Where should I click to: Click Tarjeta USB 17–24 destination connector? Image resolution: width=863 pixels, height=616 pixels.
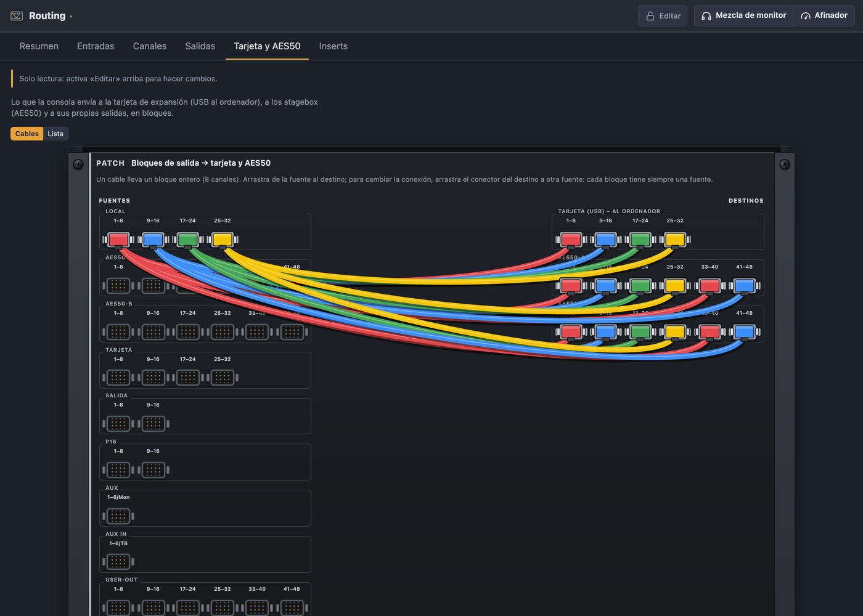[x=640, y=240]
